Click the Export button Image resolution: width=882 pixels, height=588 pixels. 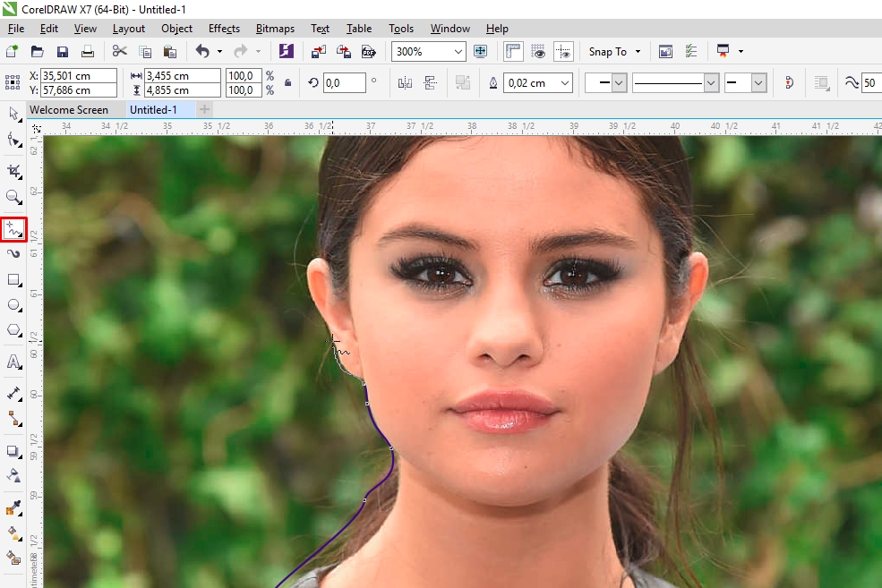tap(343, 52)
